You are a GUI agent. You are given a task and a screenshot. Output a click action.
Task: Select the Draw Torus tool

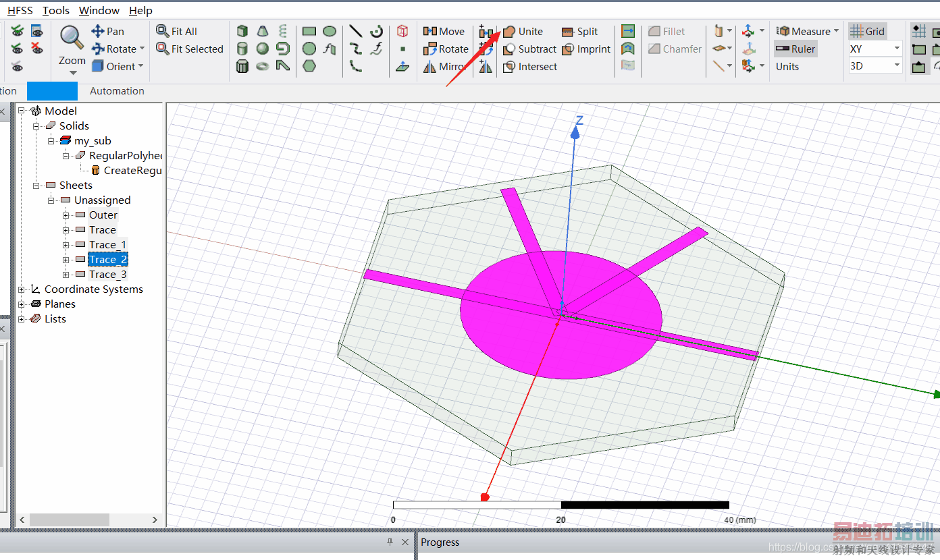click(x=263, y=66)
